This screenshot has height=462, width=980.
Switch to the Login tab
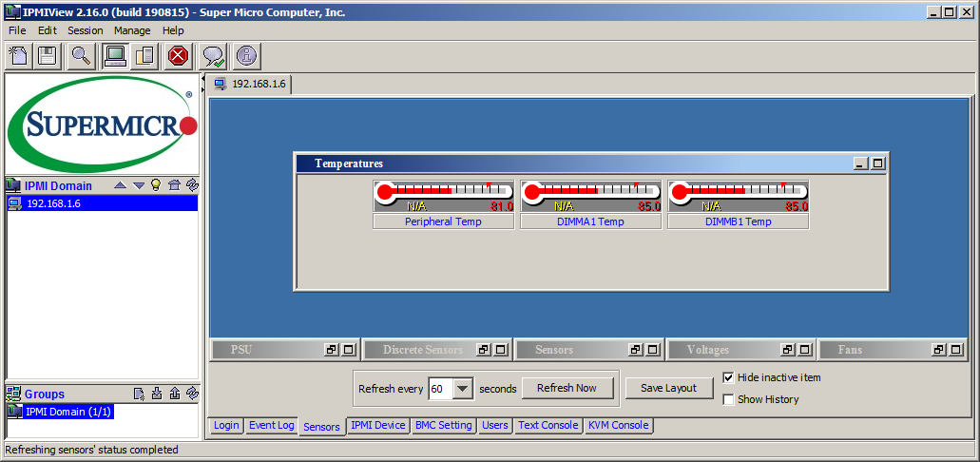226,425
